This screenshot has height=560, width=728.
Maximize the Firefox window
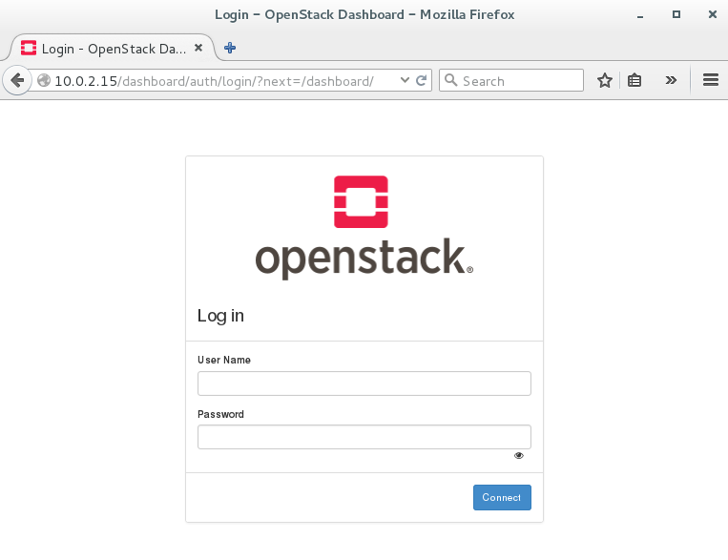point(676,14)
